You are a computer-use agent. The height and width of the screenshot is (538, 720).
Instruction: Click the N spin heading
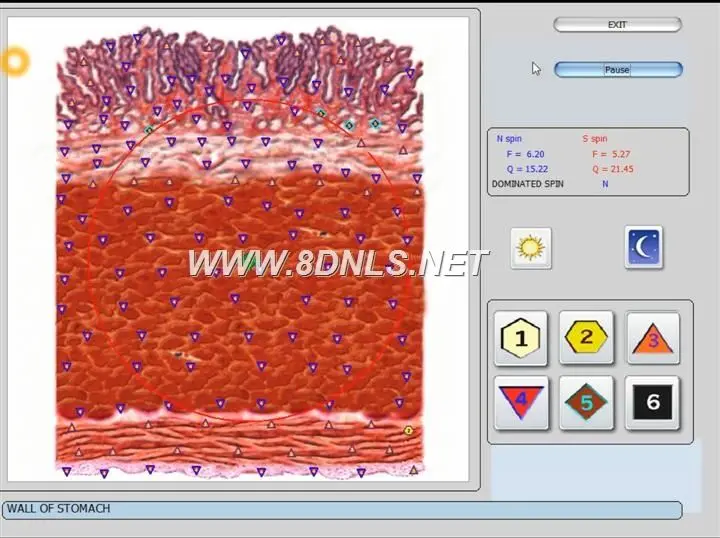[x=509, y=139]
